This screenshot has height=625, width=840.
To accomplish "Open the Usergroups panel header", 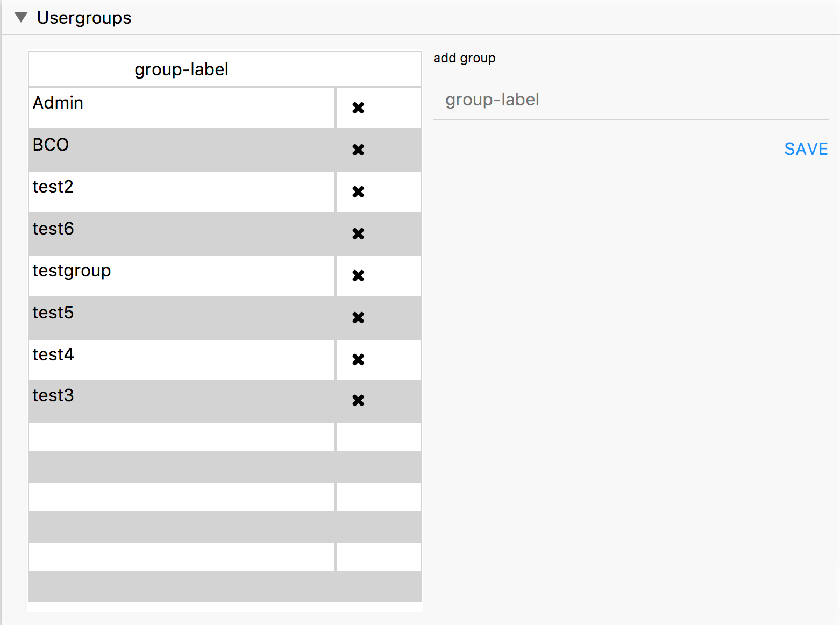I will 83,17.
